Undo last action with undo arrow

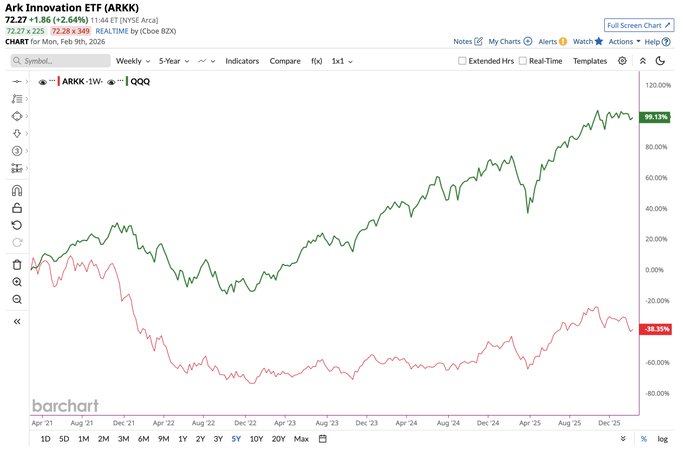pos(17,225)
